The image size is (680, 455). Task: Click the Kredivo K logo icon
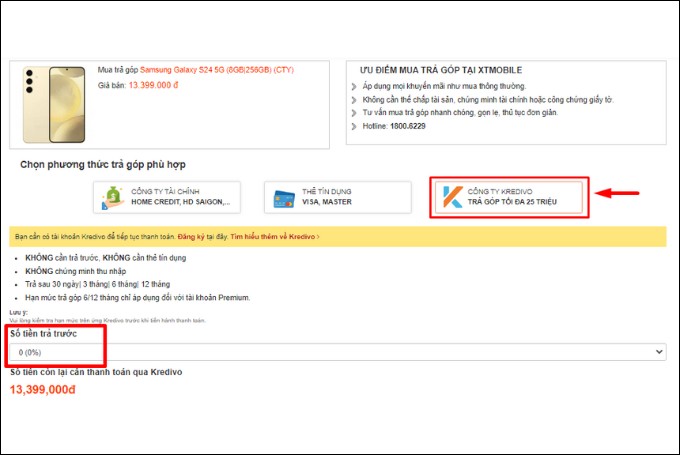(452, 197)
